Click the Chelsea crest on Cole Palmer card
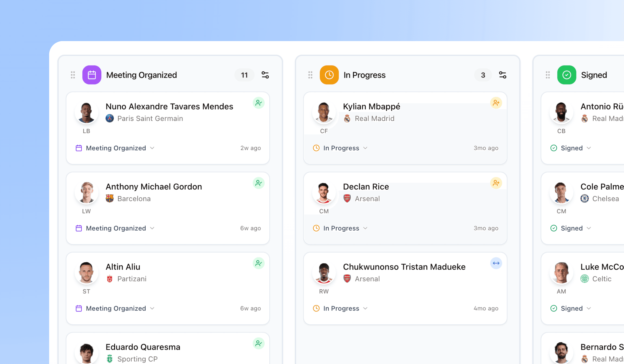 point(584,198)
